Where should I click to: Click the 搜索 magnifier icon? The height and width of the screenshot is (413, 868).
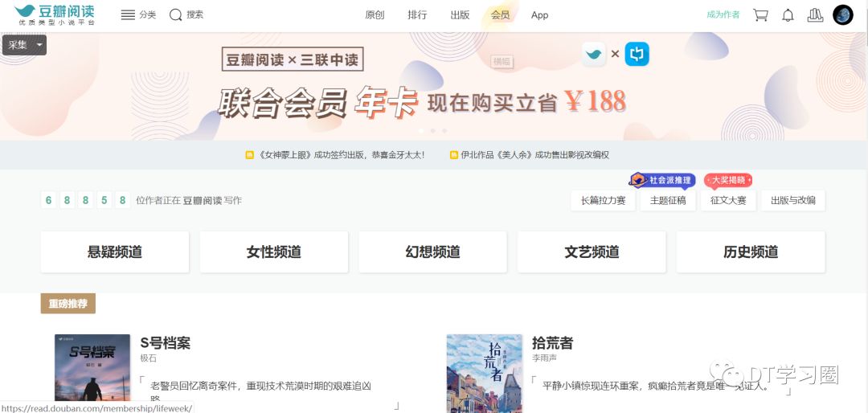[175, 15]
